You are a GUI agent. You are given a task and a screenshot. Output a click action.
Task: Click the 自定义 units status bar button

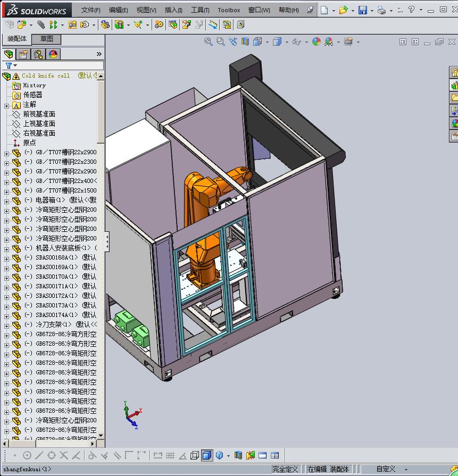(386, 469)
